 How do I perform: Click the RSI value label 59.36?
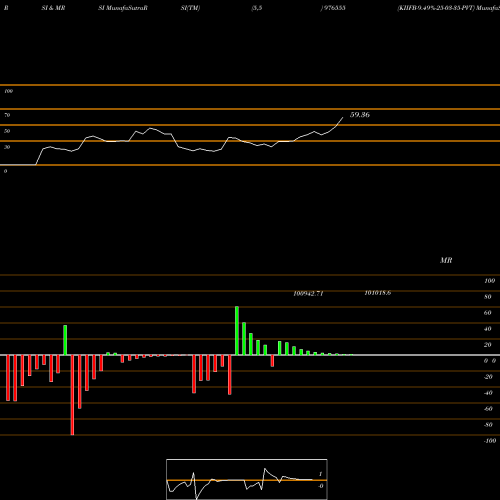(360, 115)
